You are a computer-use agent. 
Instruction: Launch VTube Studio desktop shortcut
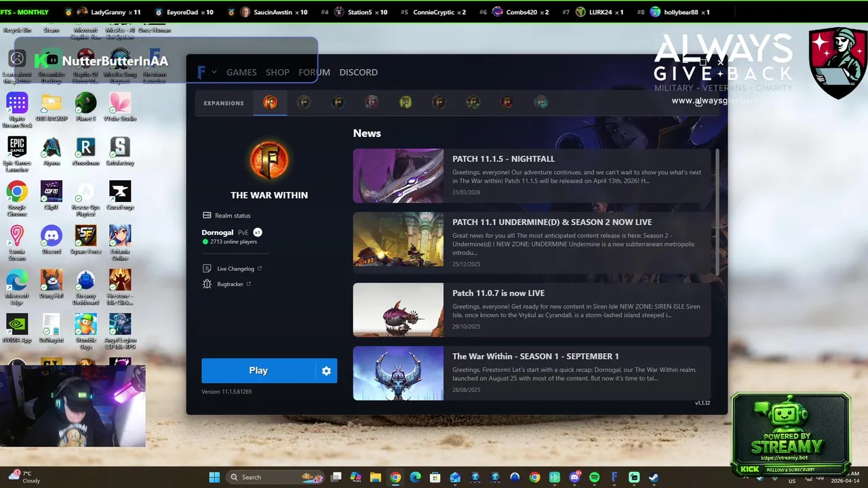pos(120,108)
